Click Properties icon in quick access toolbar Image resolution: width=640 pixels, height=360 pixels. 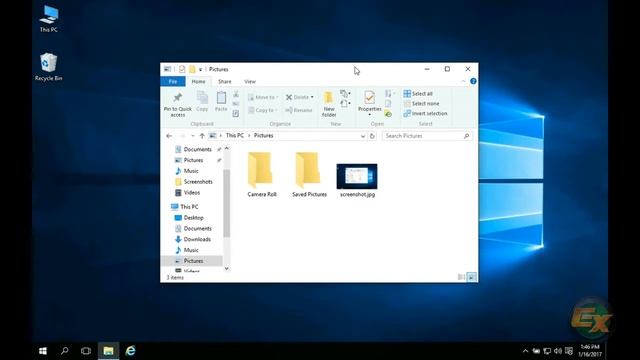click(182, 69)
